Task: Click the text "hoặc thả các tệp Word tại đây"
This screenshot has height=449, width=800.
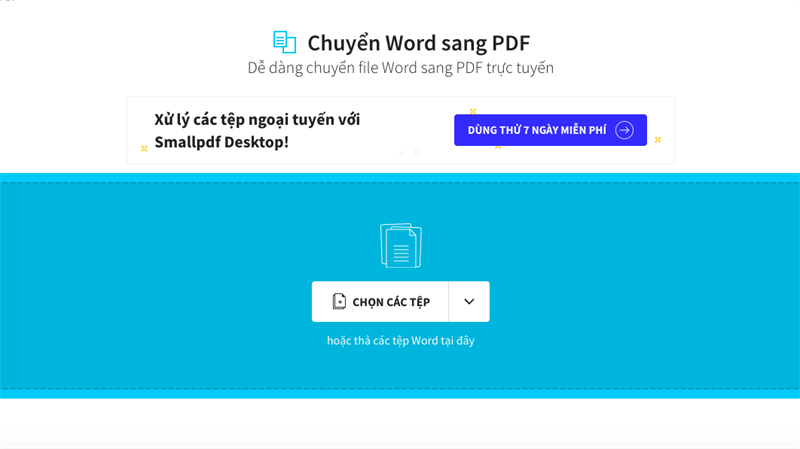Action: coord(401,340)
